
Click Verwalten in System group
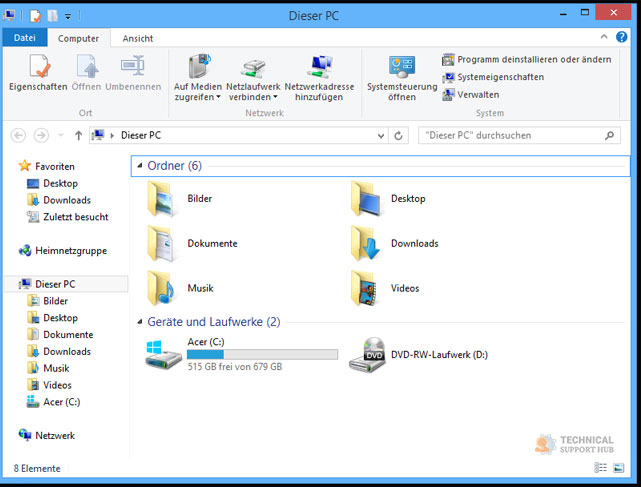471,95
